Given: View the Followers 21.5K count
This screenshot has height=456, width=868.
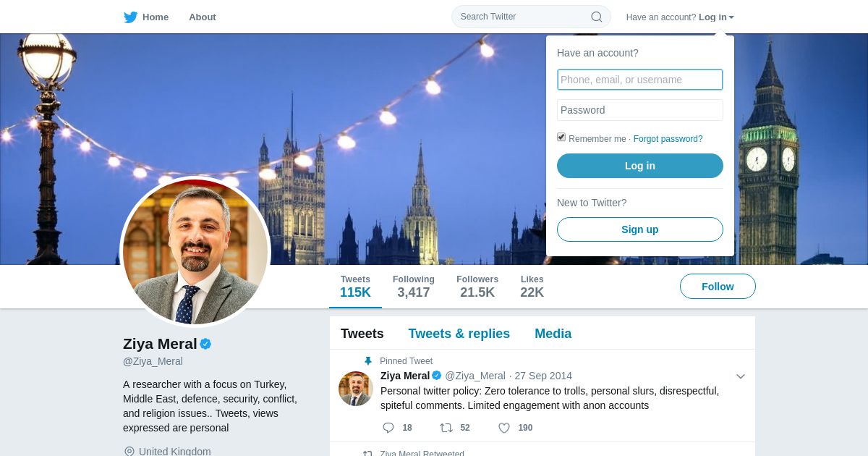Looking at the screenshot, I should 477,287.
